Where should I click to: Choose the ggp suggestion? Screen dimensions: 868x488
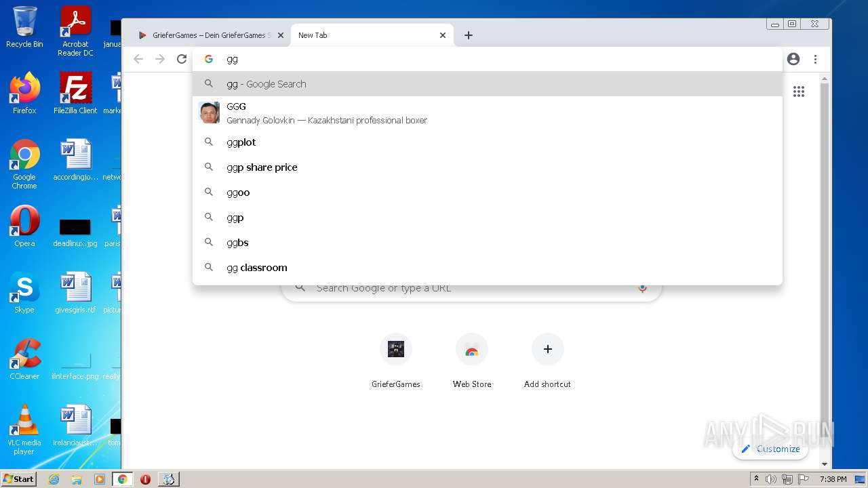point(488,218)
